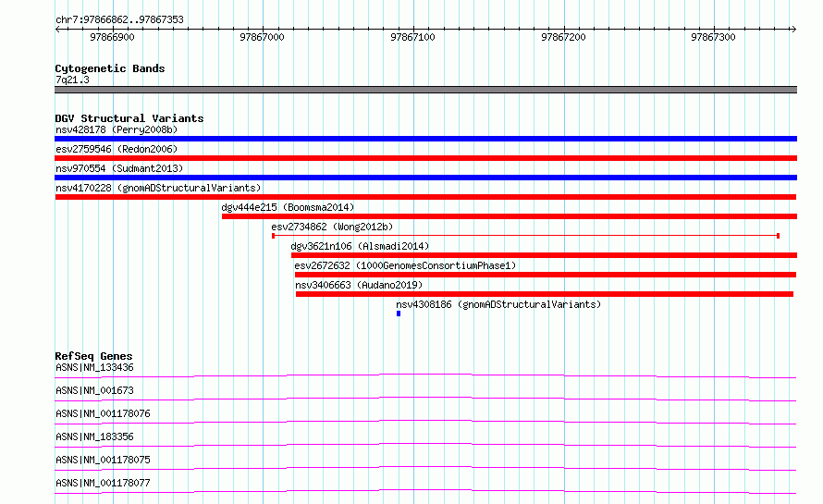Select the magenta line under ASNS|NM_001673
The height and width of the screenshot is (504, 823).
(x=425, y=399)
